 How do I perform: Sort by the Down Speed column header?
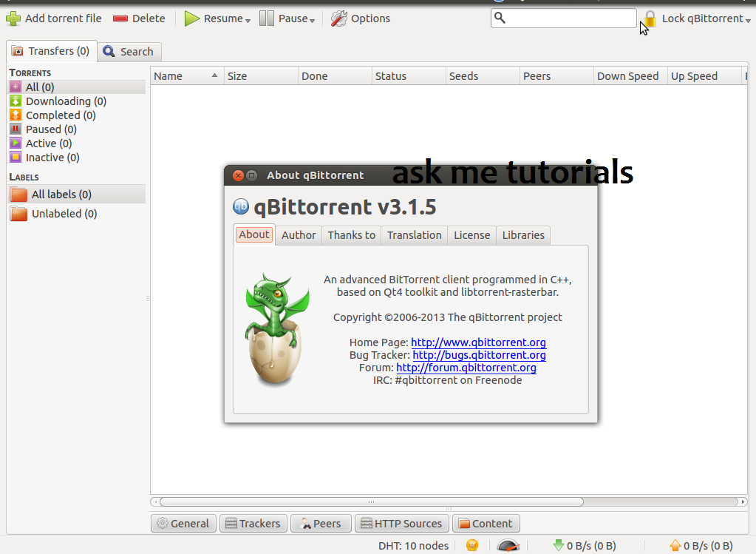point(630,75)
